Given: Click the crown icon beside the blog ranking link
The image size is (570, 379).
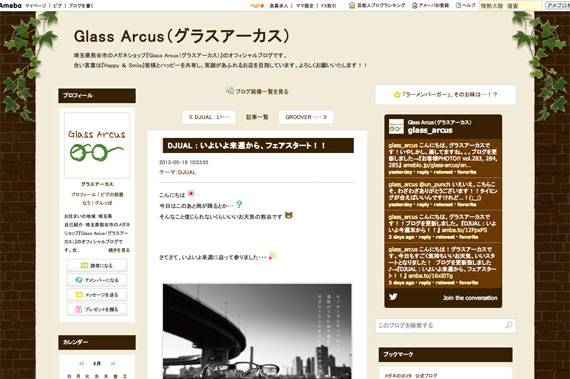Looking at the screenshot, I should (x=352, y=5).
